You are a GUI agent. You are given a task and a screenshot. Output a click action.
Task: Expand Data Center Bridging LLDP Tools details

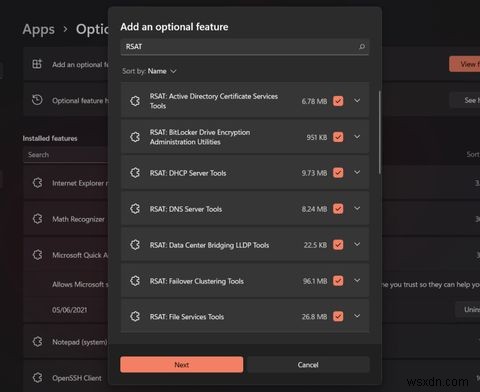tap(357, 244)
